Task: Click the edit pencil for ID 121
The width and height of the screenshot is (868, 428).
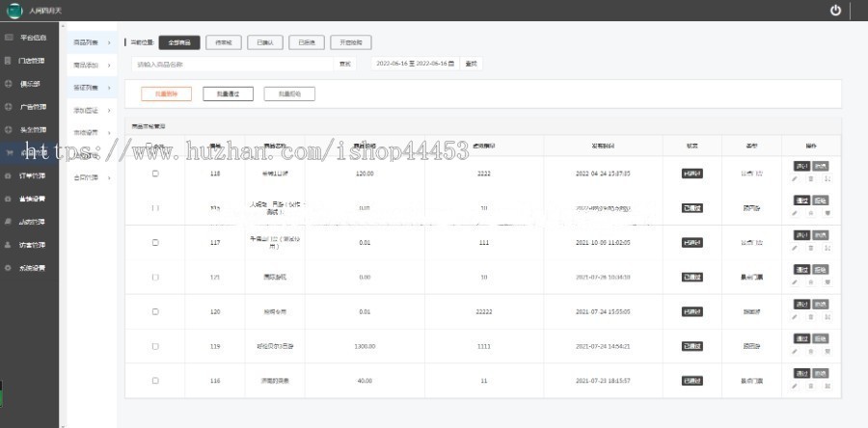Action: coord(795,282)
